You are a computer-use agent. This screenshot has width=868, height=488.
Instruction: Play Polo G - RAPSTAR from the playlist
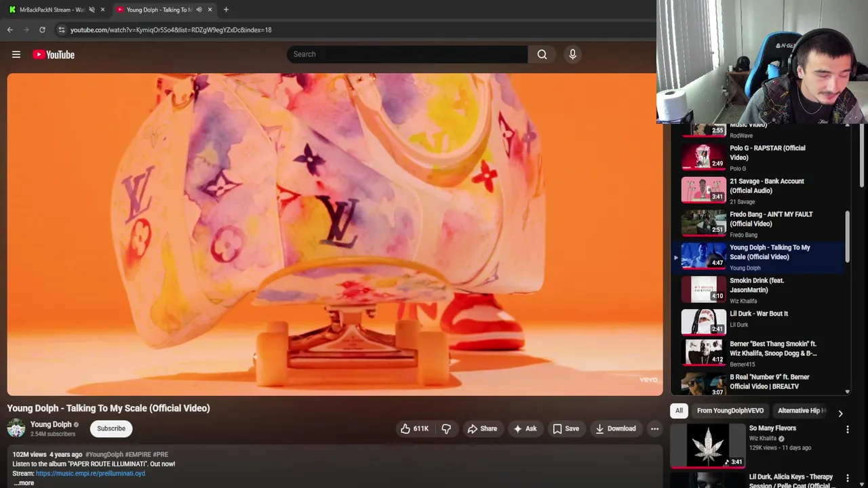tap(758, 157)
